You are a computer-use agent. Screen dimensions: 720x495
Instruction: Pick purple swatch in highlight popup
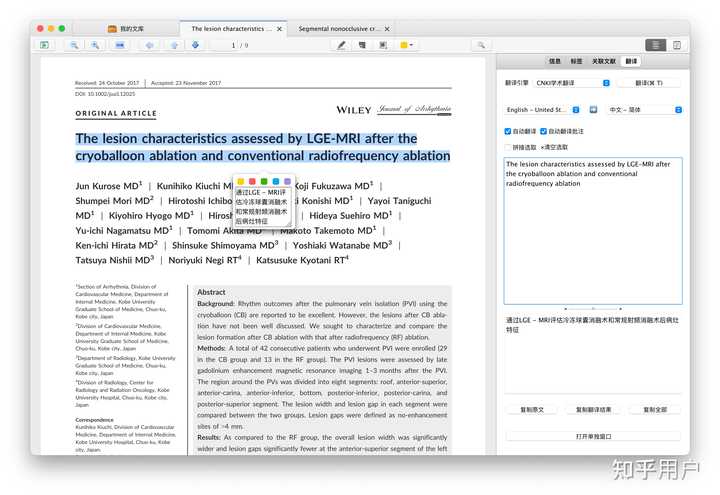[288, 181]
